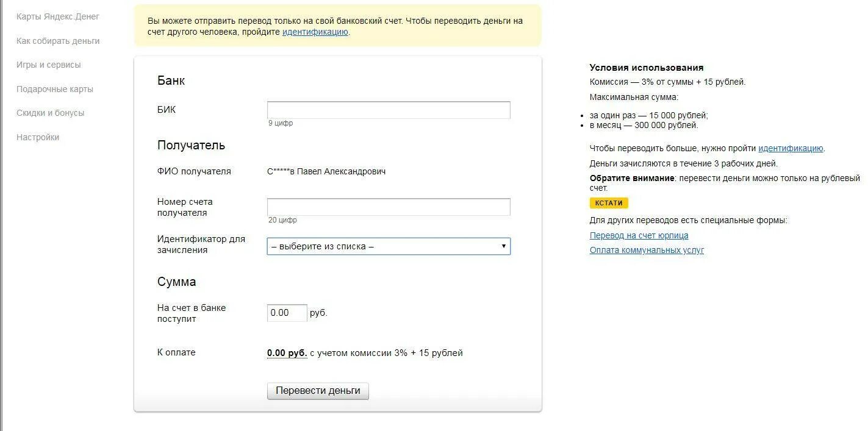Click the dropdown arrow for identifier list
The image size is (868, 431).
pyautogui.click(x=504, y=246)
